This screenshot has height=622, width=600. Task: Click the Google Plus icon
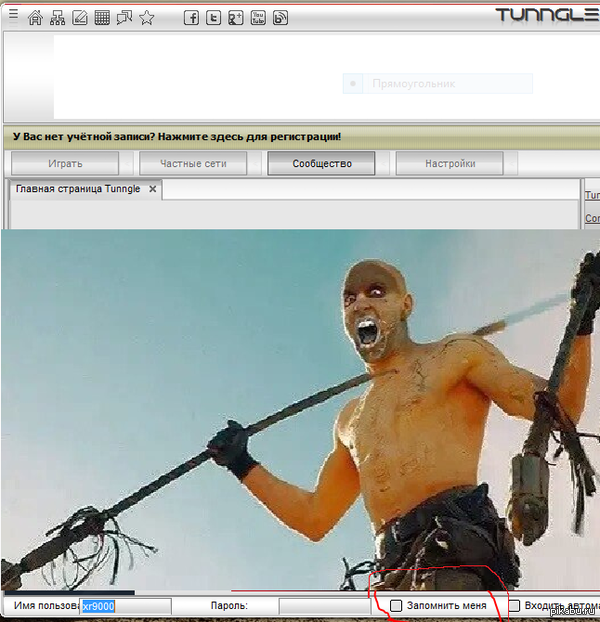point(236,17)
